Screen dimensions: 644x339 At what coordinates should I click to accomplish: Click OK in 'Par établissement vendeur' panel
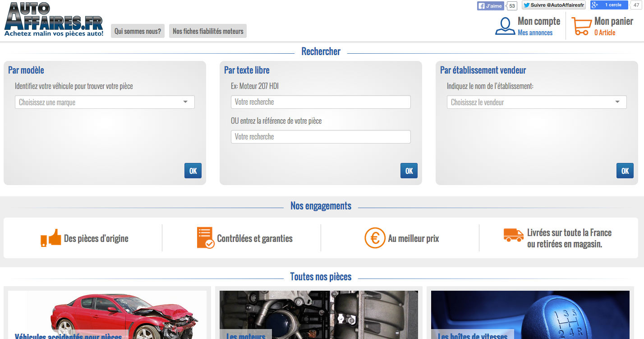(x=625, y=171)
